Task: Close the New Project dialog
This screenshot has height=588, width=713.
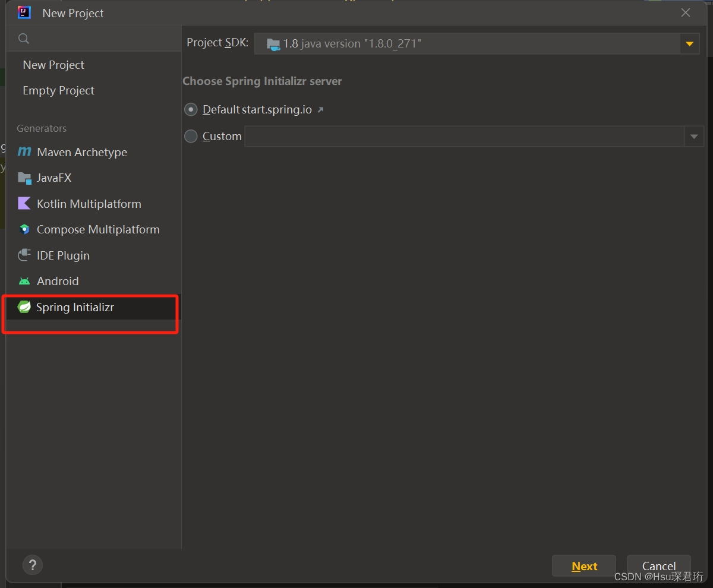Action: tap(686, 12)
